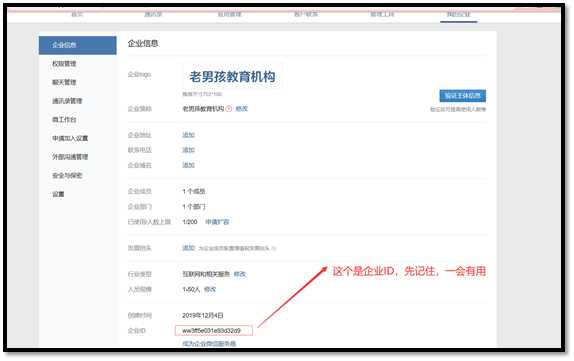
Task: Click the creation date 2019年12月4日
Action: tap(203, 316)
